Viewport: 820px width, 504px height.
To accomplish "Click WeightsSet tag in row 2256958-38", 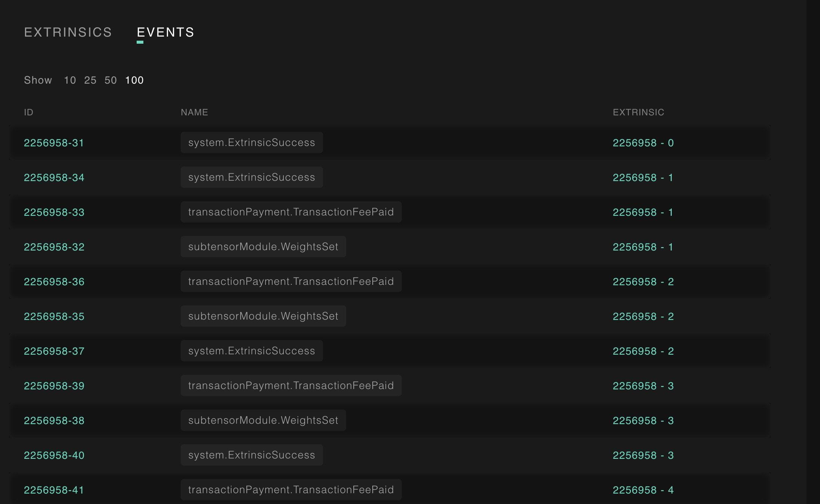I will click(263, 420).
